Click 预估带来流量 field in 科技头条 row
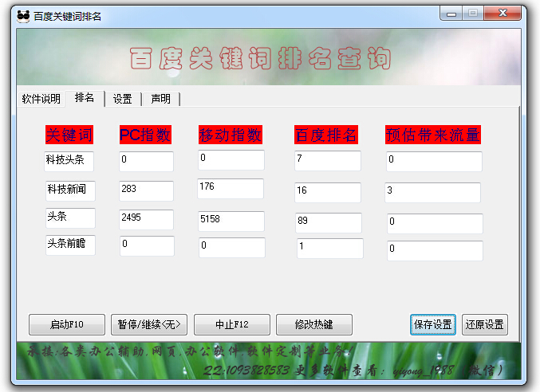This screenshot has height=392, width=540. pos(434,162)
